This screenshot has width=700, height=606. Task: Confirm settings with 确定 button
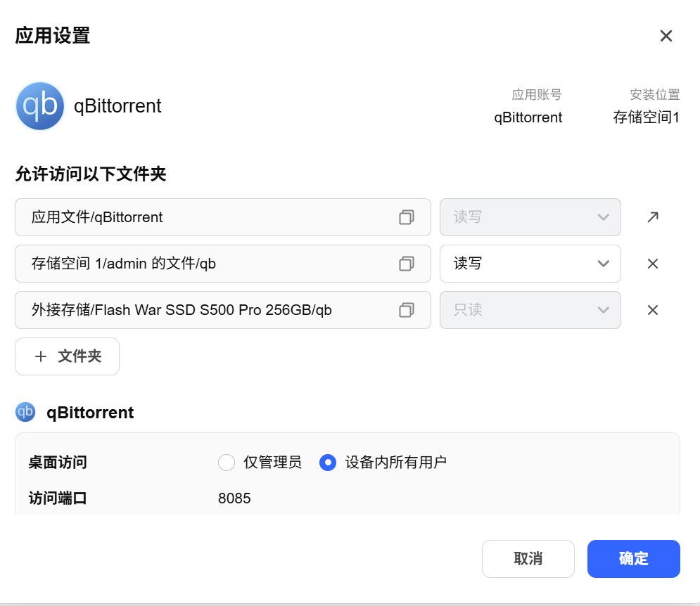tap(633, 559)
